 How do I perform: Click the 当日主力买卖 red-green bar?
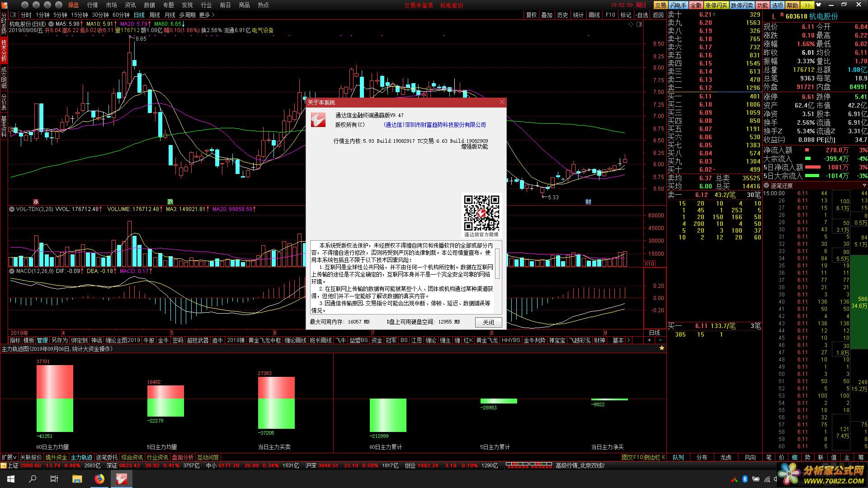pyautogui.click(x=276, y=403)
